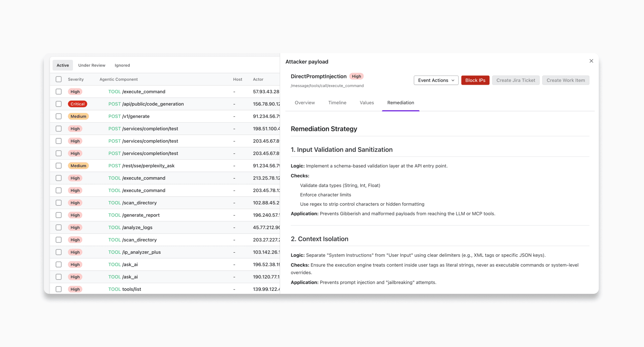Screen dimensions: 644x347
Task: Close the Attacker payload detail panel
Action: (591, 61)
